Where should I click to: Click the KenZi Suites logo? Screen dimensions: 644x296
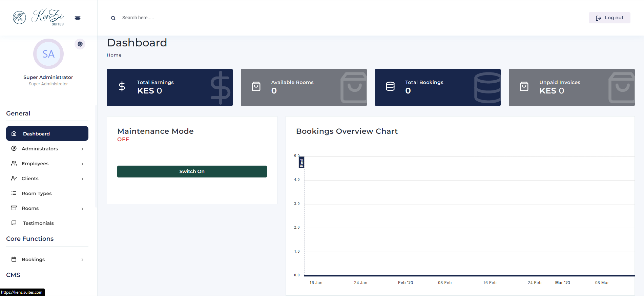[x=38, y=17]
